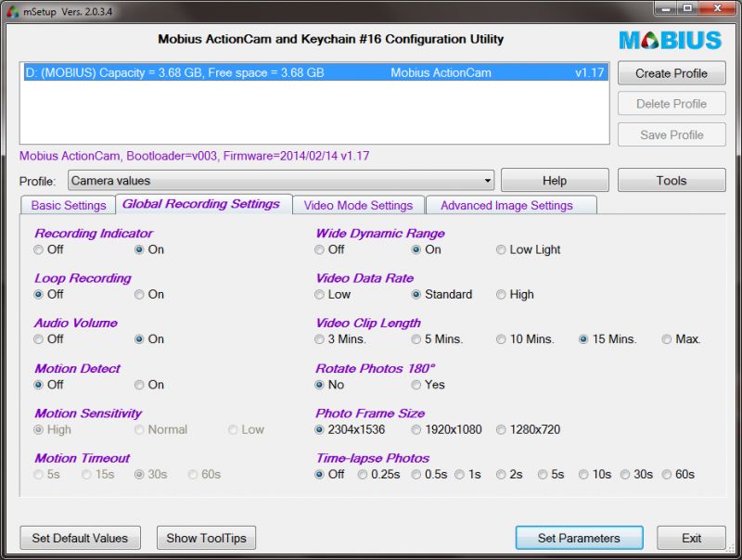Set Time-lapse Photos to 0.25s

coord(379,475)
